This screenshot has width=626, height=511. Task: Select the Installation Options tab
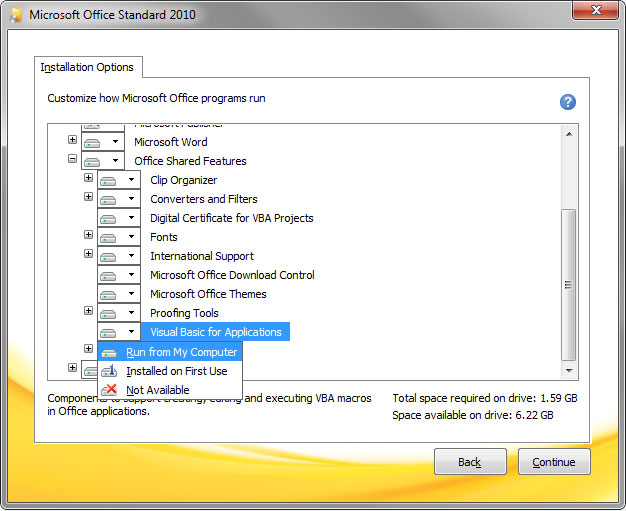tap(88, 67)
